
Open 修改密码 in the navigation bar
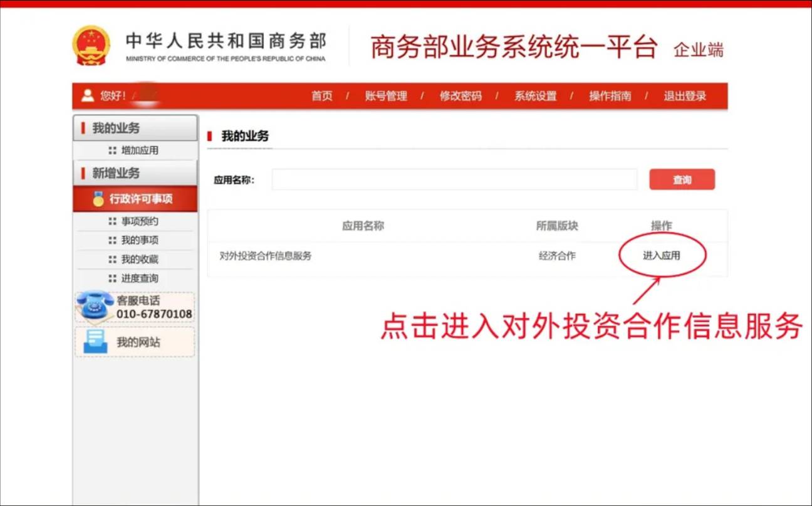click(x=461, y=96)
